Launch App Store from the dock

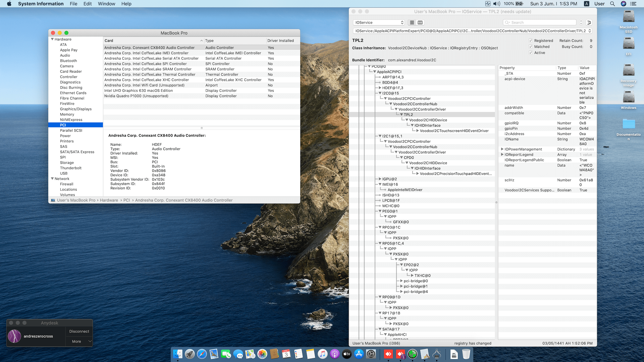pos(359,354)
